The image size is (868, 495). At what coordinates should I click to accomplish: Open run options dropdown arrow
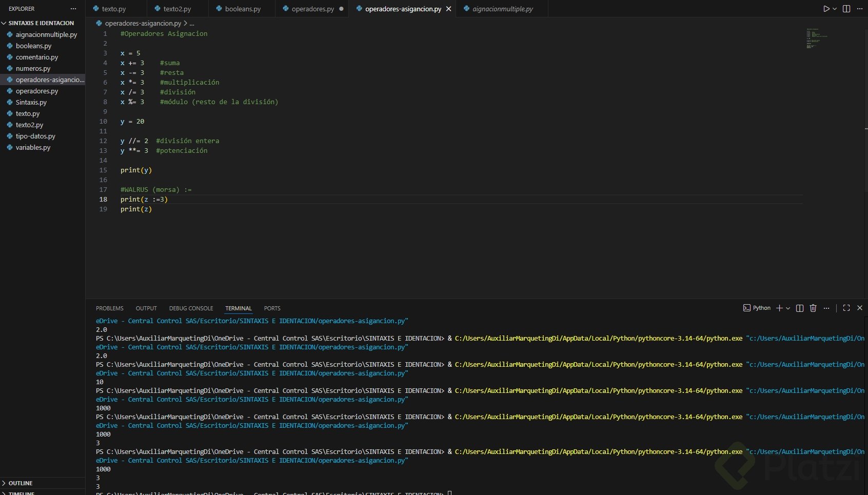(x=835, y=9)
